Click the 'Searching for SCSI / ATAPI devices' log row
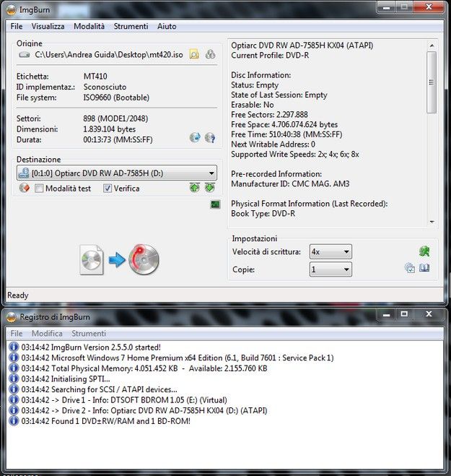 pos(99,389)
